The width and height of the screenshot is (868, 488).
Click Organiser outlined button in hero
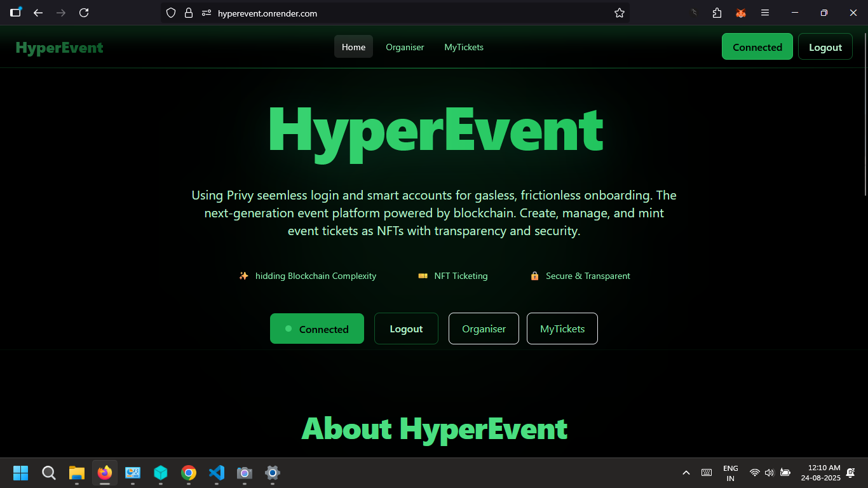click(484, 329)
